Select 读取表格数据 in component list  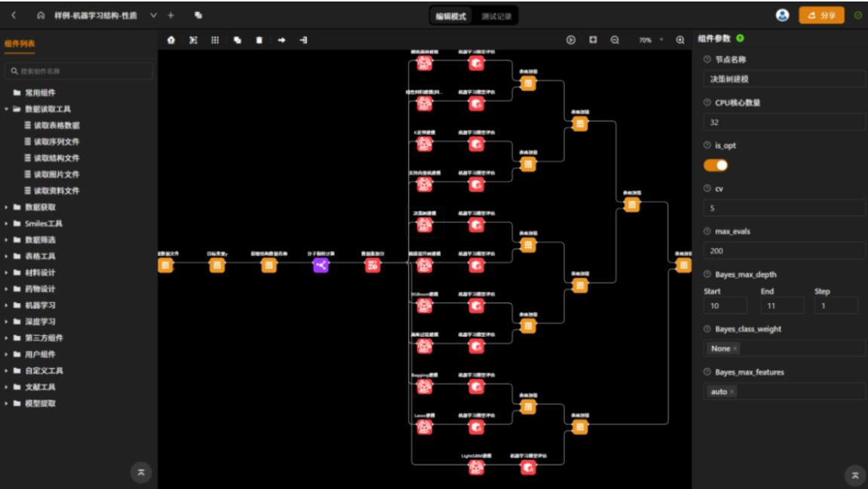[x=57, y=126]
